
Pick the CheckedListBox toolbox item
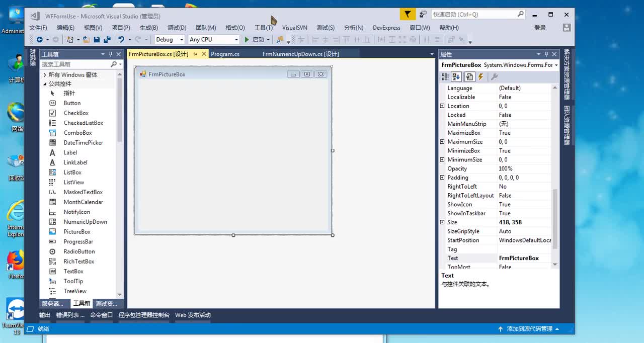83,123
